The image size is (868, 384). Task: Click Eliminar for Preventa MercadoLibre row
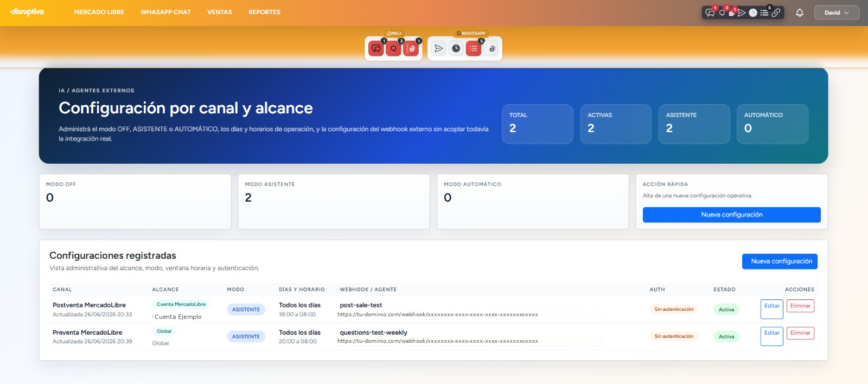click(800, 333)
